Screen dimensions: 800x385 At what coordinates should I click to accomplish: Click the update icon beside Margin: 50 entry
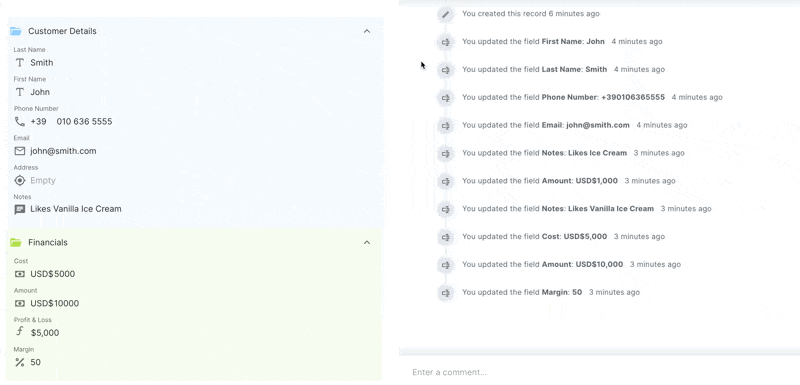[445, 293]
